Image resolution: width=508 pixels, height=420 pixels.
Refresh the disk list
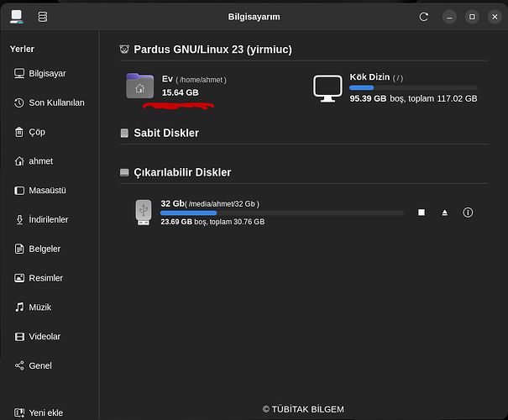[x=424, y=17]
